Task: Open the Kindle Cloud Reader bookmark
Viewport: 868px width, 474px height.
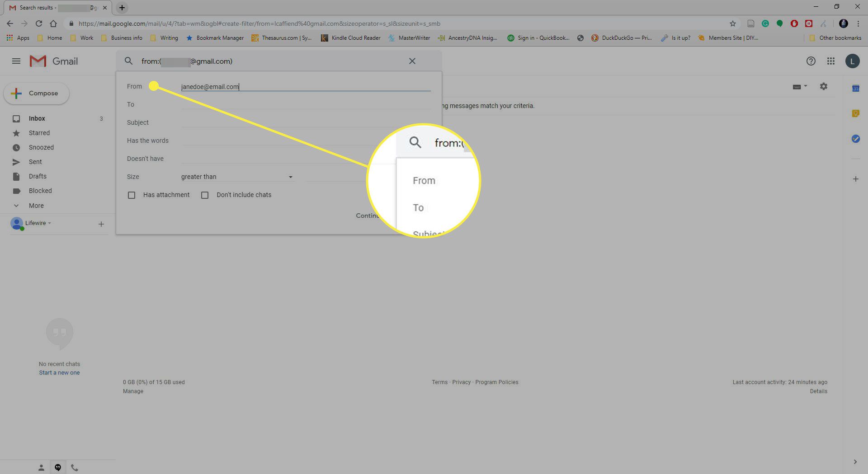Action: point(351,38)
